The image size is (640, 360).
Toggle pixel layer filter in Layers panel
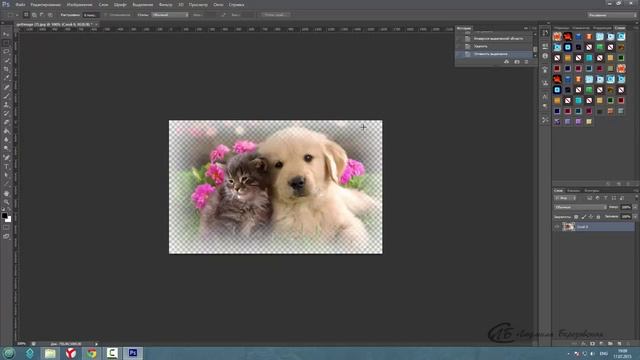click(x=589, y=198)
